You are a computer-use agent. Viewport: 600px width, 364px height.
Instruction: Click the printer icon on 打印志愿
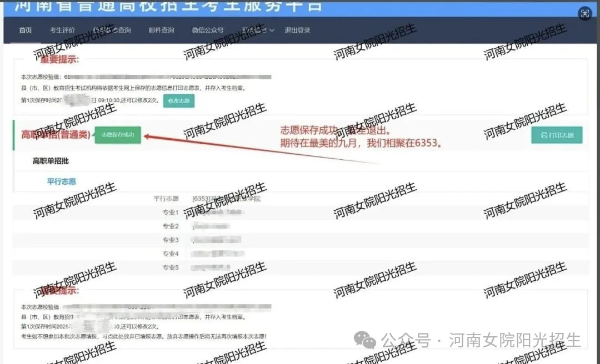(544, 135)
